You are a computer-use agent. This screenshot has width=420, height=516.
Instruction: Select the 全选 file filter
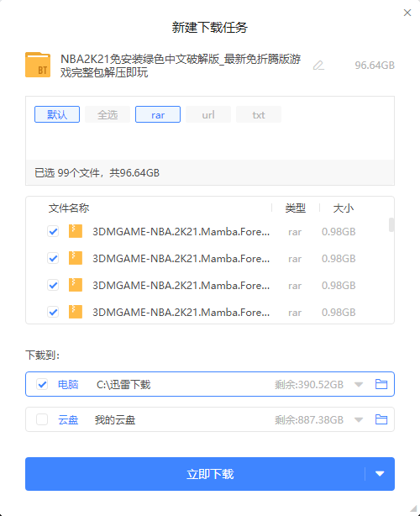point(108,114)
